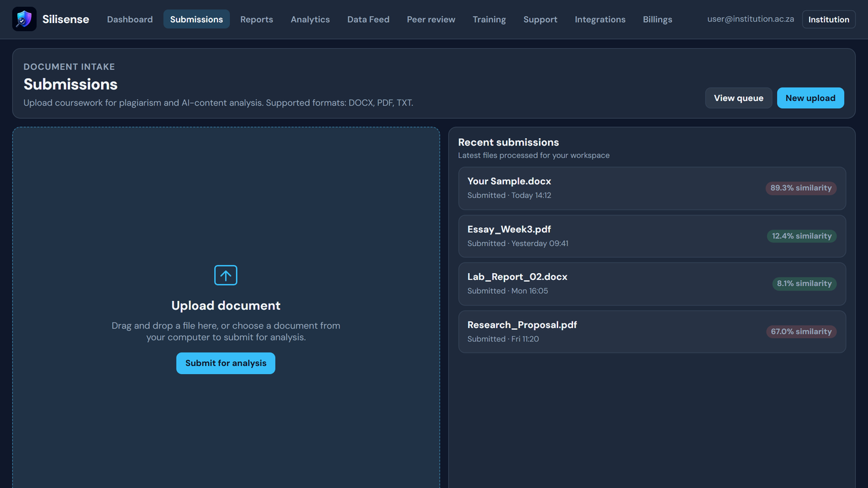
Task: Open the Training page
Action: click(489, 19)
